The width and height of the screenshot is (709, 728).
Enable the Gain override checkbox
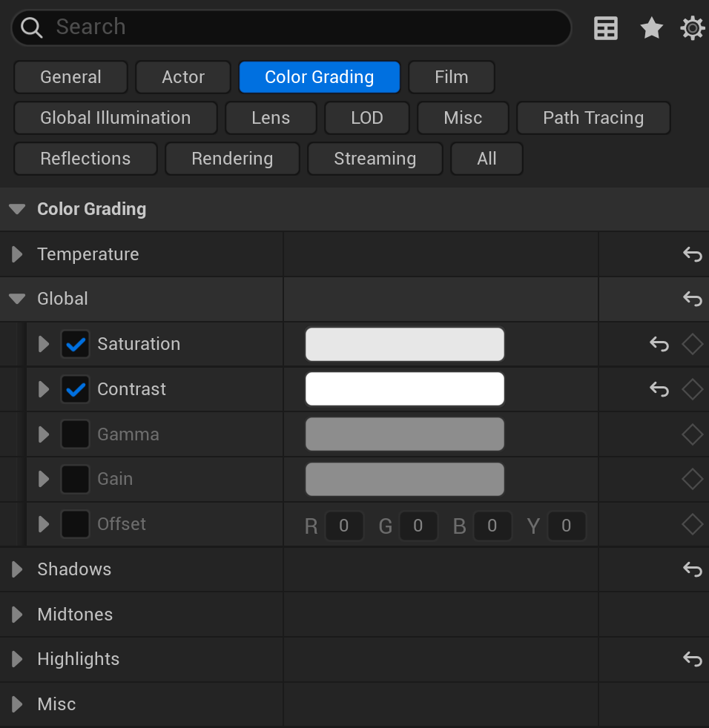pos(75,479)
